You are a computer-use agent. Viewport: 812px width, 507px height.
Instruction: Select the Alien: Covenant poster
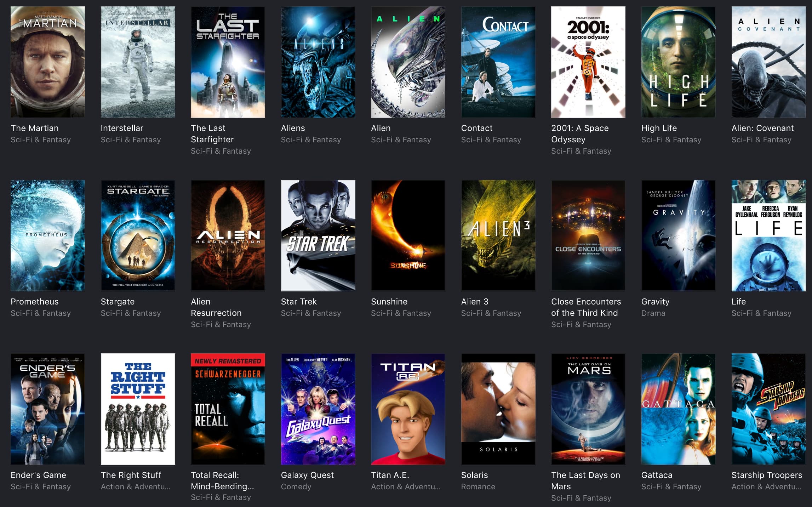(769, 62)
